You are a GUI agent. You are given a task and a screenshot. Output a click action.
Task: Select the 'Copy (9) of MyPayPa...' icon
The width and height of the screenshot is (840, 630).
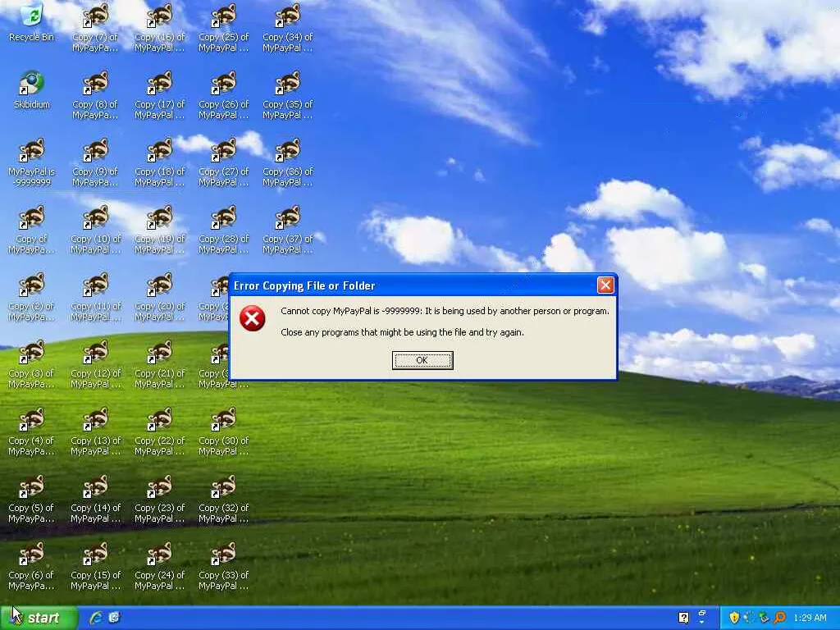pyautogui.click(x=95, y=163)
